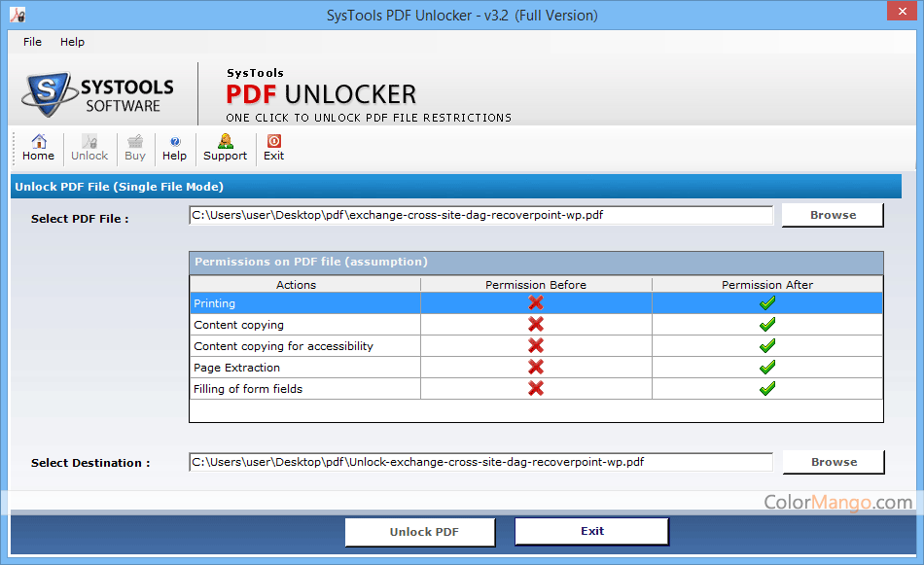
Task: Click the Select PDF File path field
Action: point(480,215)
